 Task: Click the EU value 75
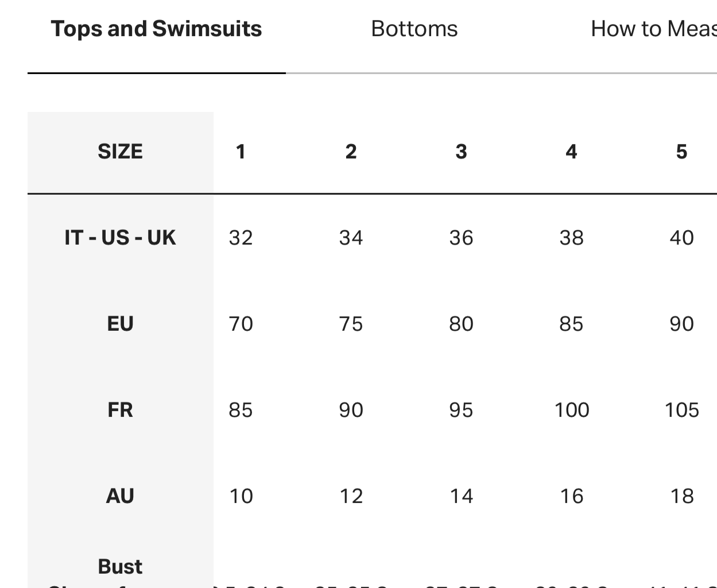[351, 324]
